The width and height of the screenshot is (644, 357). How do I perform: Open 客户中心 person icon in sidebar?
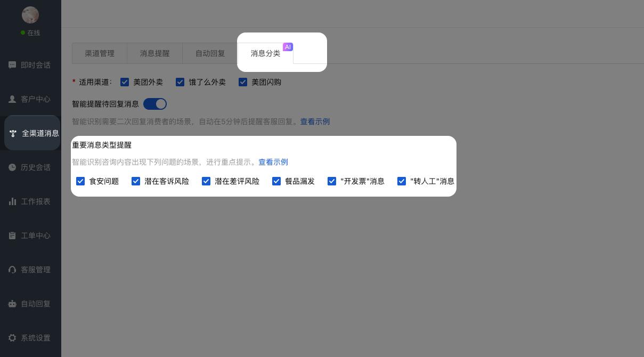click(12, 99)
